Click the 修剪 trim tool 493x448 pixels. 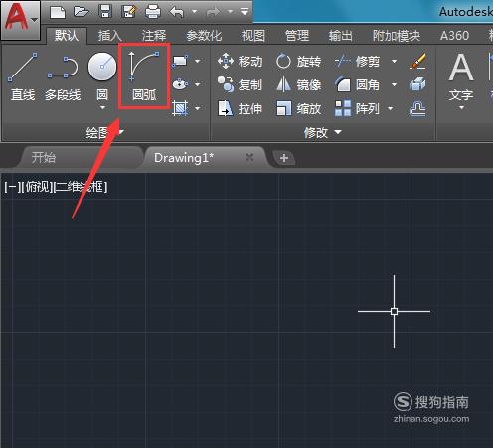[x=357, y=62]
